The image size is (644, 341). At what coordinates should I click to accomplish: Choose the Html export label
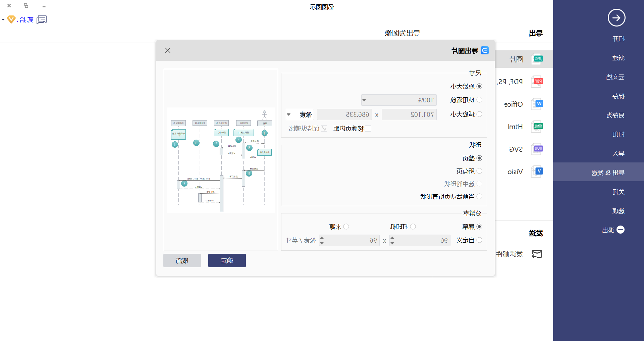[515, 127]
